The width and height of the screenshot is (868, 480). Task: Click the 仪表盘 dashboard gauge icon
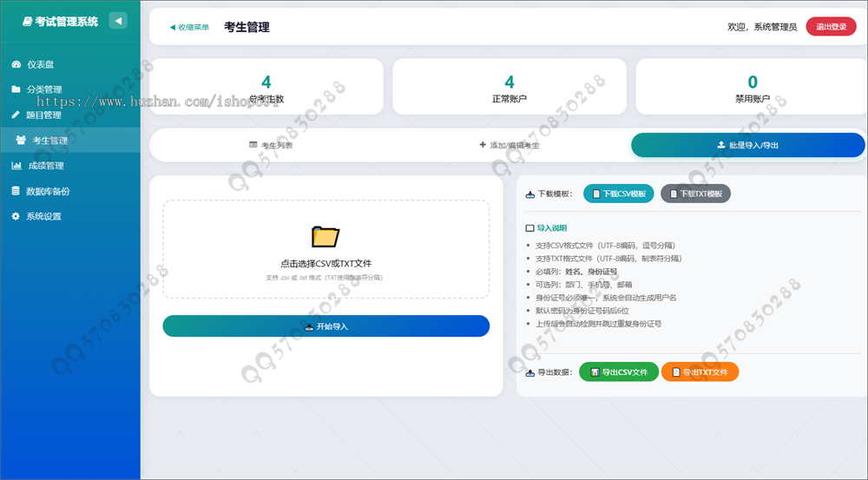(16, 64)
